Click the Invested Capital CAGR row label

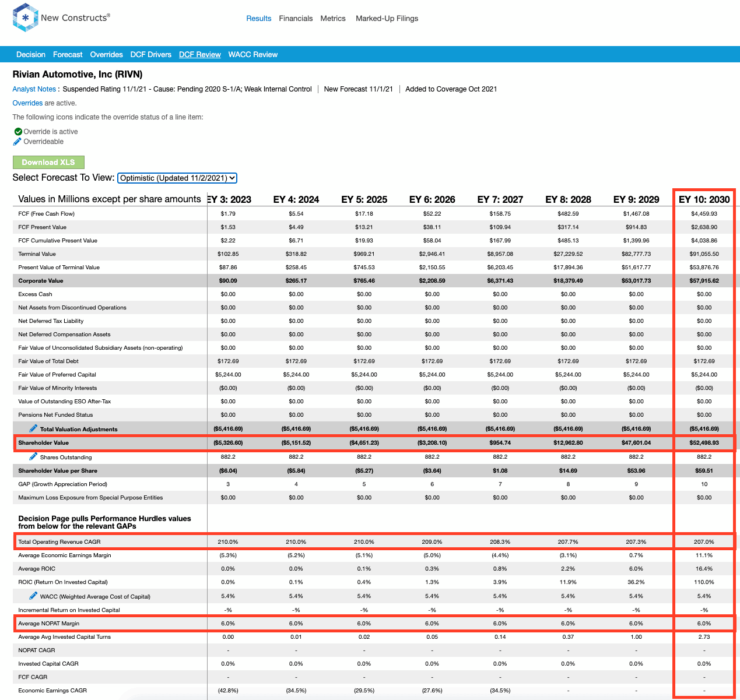pyautogui.click(x=48, y=664)
